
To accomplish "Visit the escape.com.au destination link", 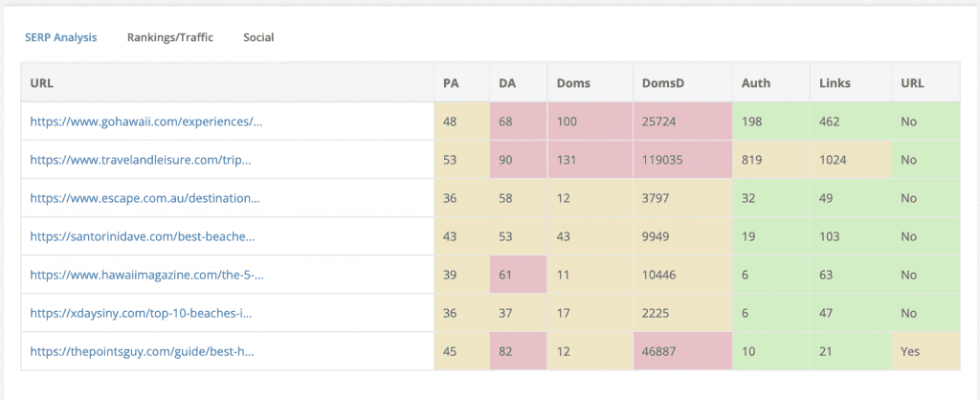I will click(145, 198).
